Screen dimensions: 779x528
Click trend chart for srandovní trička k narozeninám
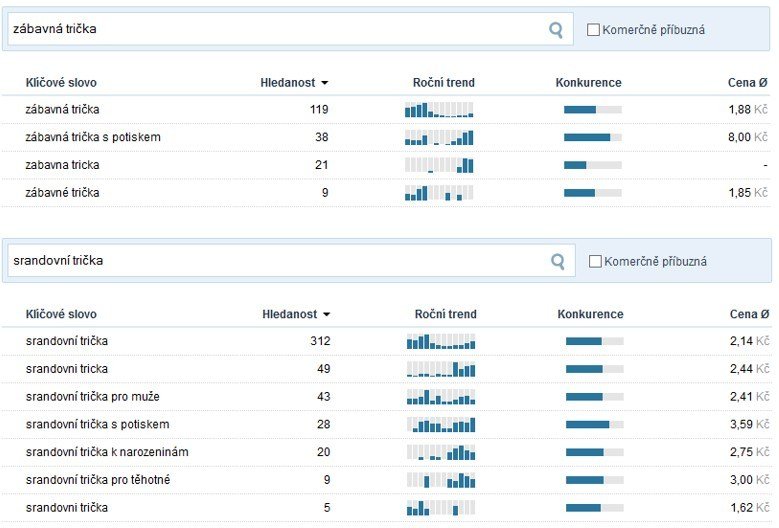pyautogui.click(x=441, y=452)
